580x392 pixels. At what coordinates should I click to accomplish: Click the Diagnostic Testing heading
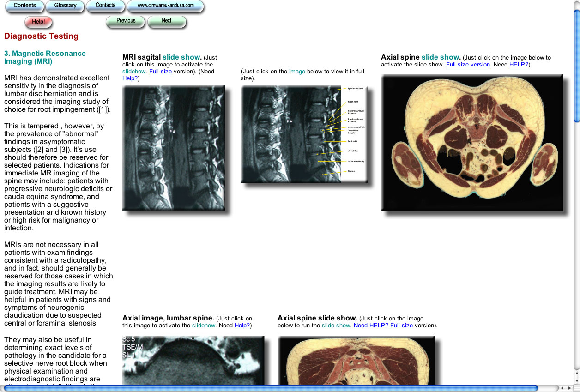(x=41, y=36)
